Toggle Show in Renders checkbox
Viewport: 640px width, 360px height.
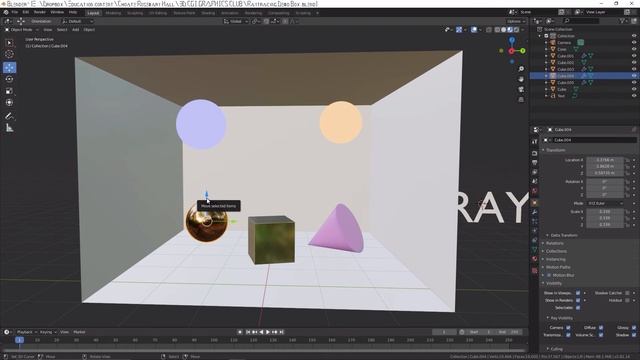pyautogui.click(x=578, y=300)
